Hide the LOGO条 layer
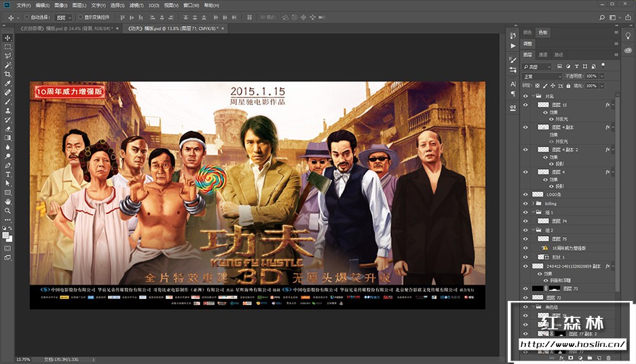The image size is (636, 364). [x=525, y=195]
